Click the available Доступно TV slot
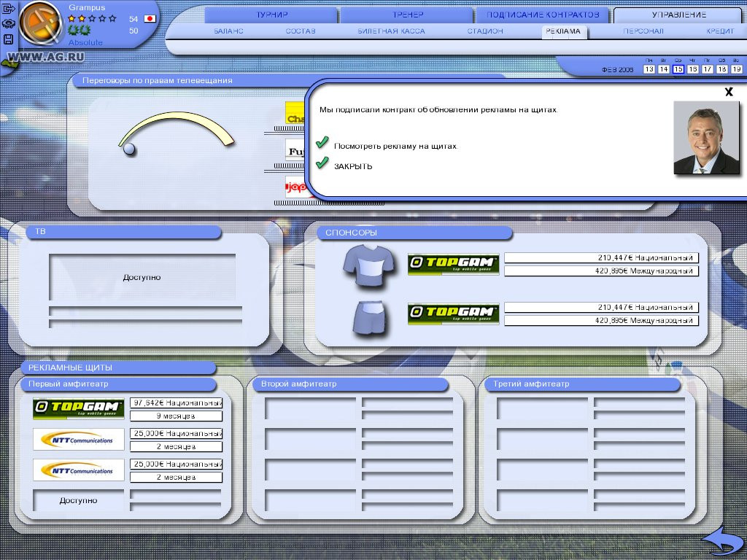Viewport: 747px width, 560px height. pos(142,277)
